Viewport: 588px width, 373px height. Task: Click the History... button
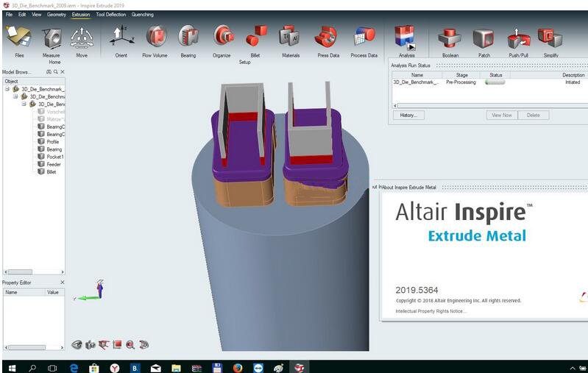408,115
